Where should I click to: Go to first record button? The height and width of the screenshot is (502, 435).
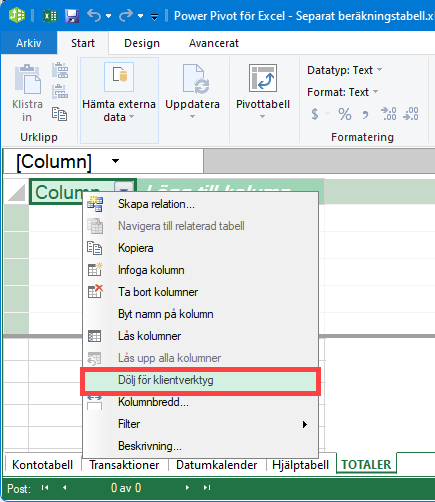pyautogui.click(x=45, y=488)
